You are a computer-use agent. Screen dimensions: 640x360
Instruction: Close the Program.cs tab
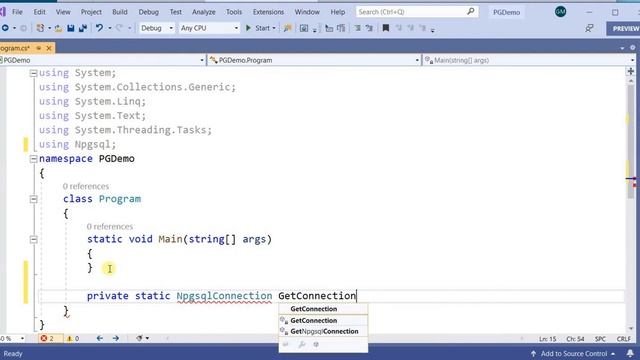point(49,48)
